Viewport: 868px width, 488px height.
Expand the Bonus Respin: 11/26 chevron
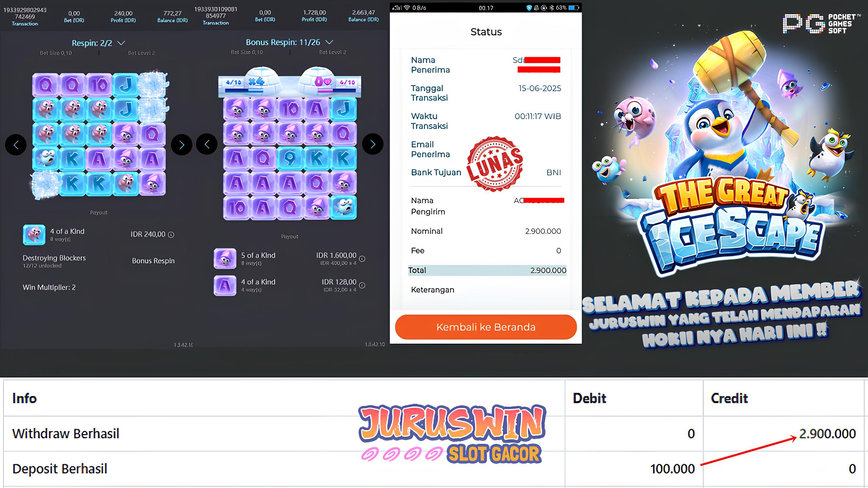(329, 42)
